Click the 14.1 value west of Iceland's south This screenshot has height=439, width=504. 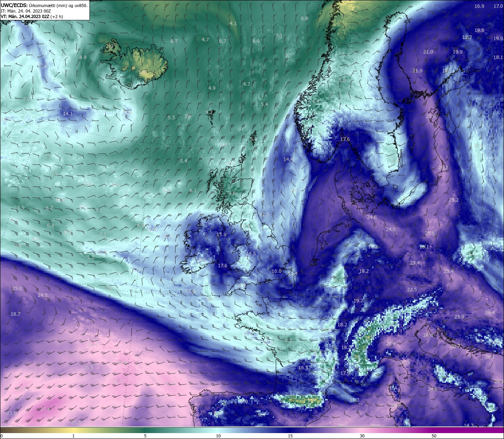68,113
